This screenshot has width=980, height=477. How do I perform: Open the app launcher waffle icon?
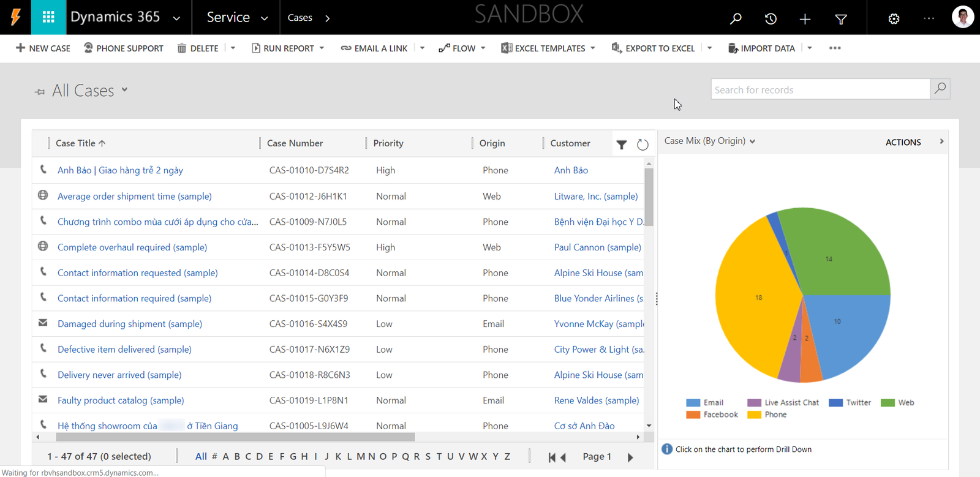pyautogui.click(x=48, y=17)
